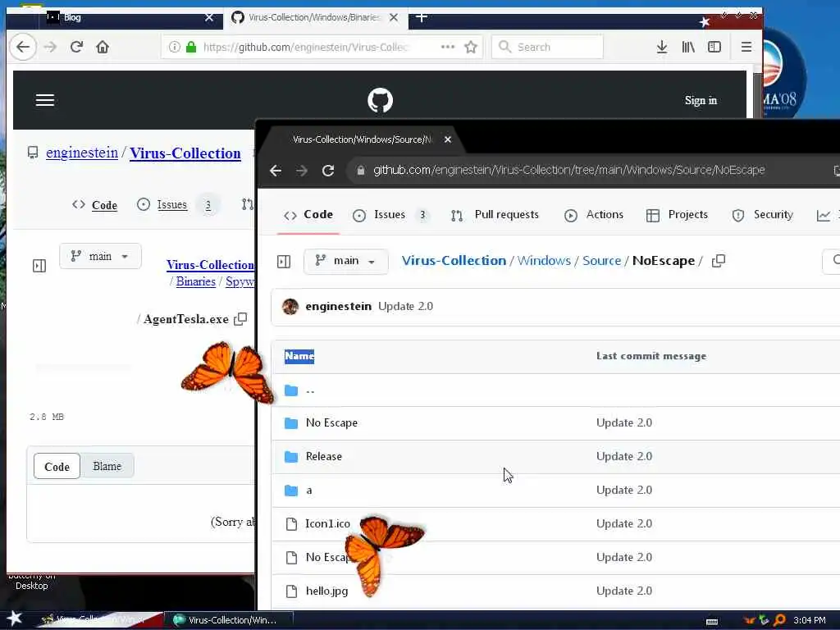Open folder named a
The width and height of the screenshot is (840, 630).
309,491
